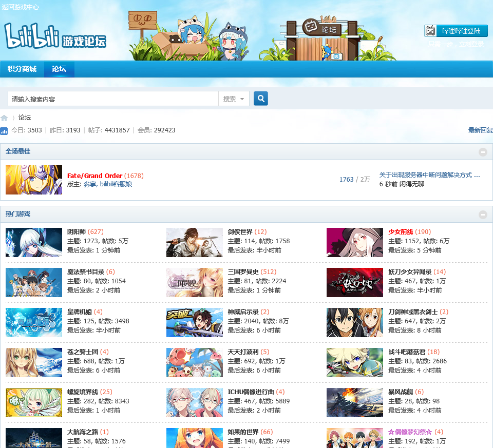Image resolution: width=493 pixels, height=448 pixels.
Task: Open the 神威启示录 forum thumbnail
Action: tap(194, 322)
